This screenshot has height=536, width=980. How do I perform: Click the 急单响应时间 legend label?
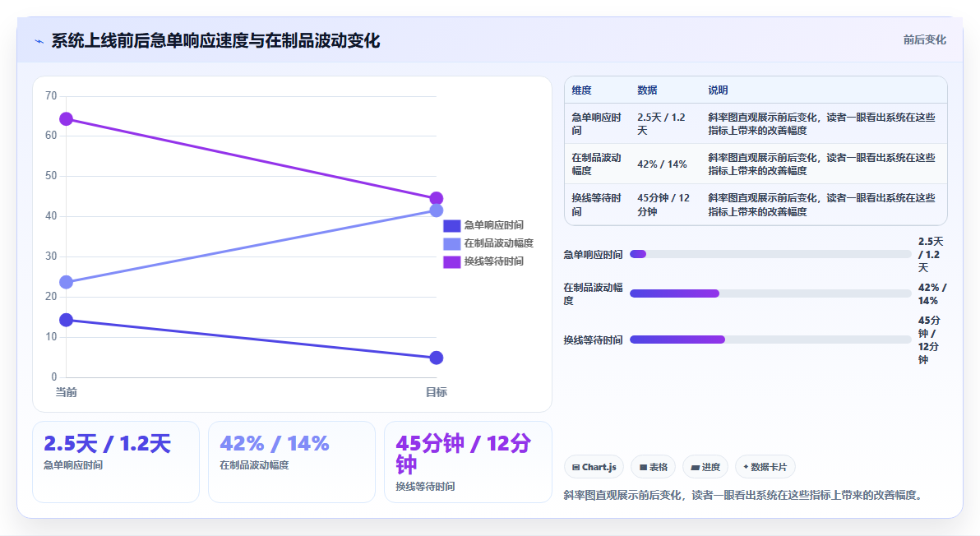pyautogui.click(x=494, y=225)
